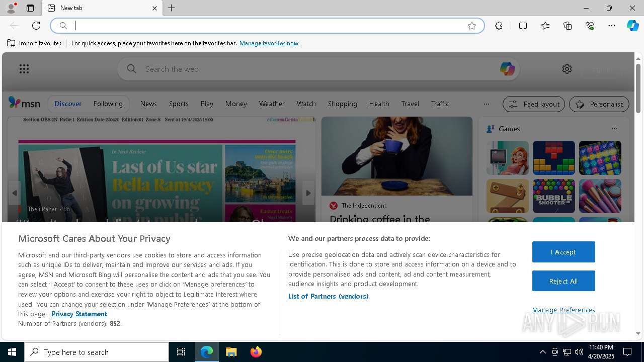The width and height of the screenshot is (644, 362).
Task: Open Games card options menu
Action: click(614, 129)
